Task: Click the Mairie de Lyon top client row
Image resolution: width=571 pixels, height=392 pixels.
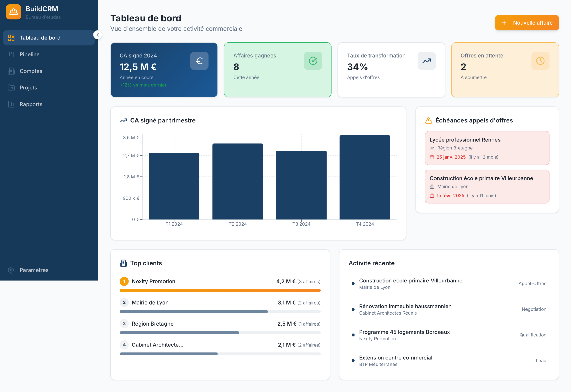Action: [x=220, y=303]
